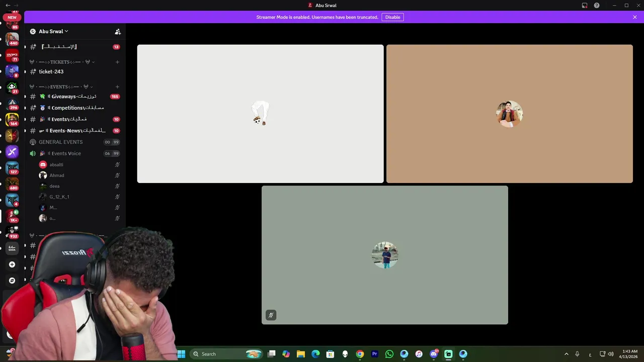This screenshot has width=644, height=362.
Task: Open Adobe Premiere Pro from the taskbar
Action: (374, 354)
